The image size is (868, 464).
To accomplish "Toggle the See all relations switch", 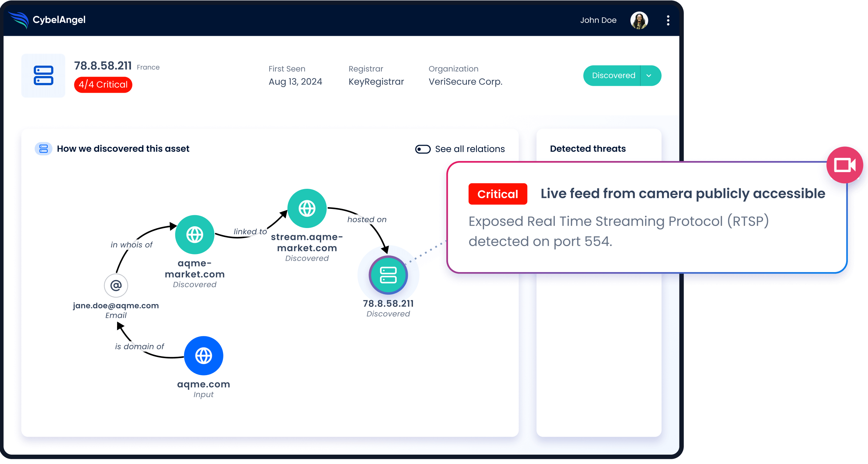I will [x=423, y=149].
